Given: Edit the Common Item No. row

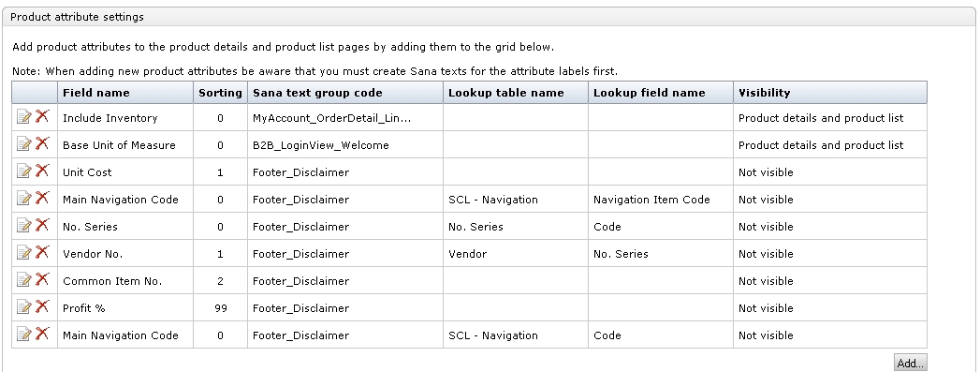Looking at the screenshot, I should pos(23,280).
